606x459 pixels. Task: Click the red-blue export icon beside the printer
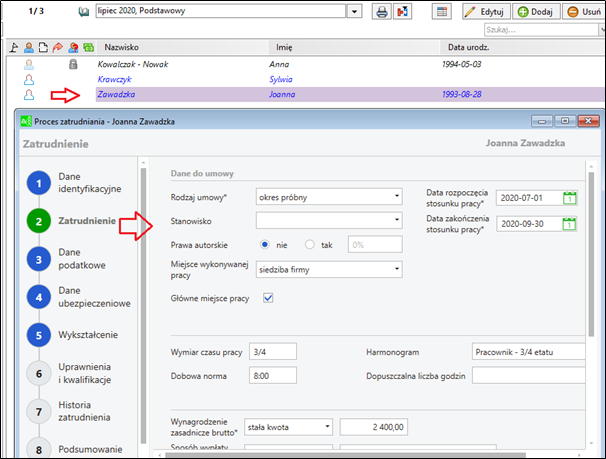tap(402, 12)
